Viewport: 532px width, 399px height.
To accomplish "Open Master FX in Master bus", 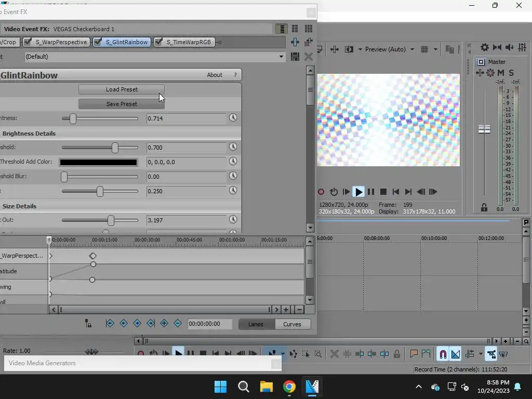I will [480, 73].
